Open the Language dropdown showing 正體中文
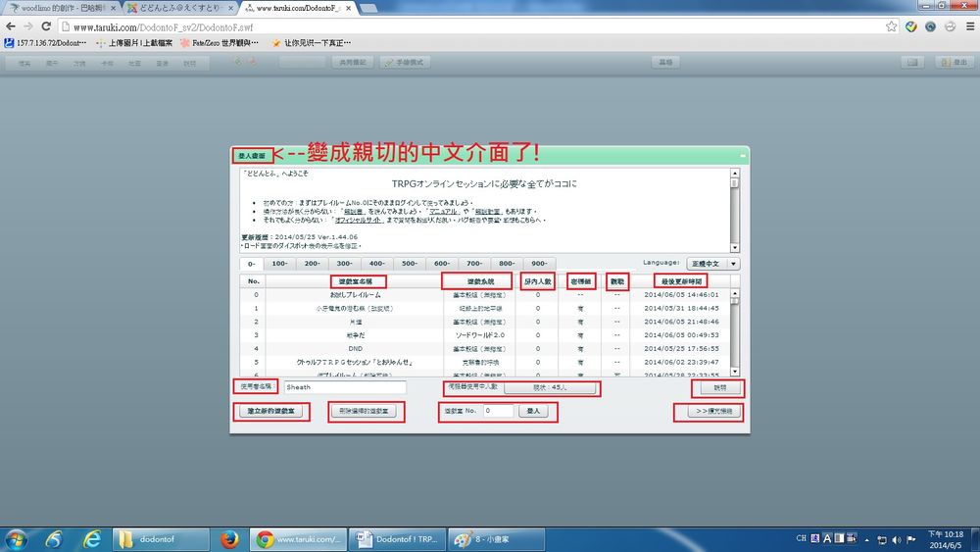Viewport: 980px width, 552px height. click(x=712, y=264)
